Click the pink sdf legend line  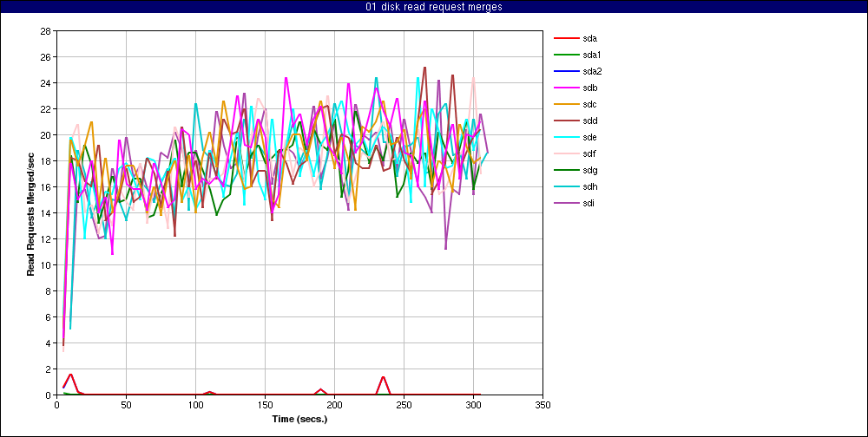tap(565, 153)
